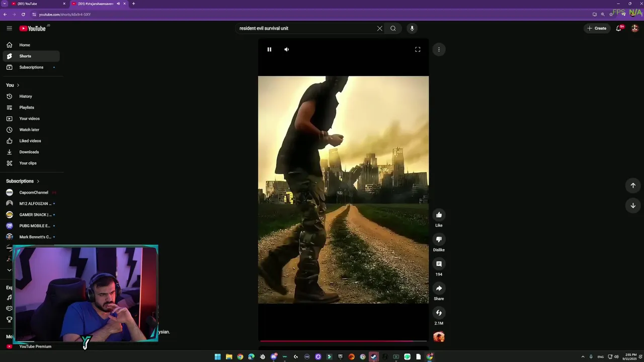Open Windows Start menu

click(x=218, y=357)
